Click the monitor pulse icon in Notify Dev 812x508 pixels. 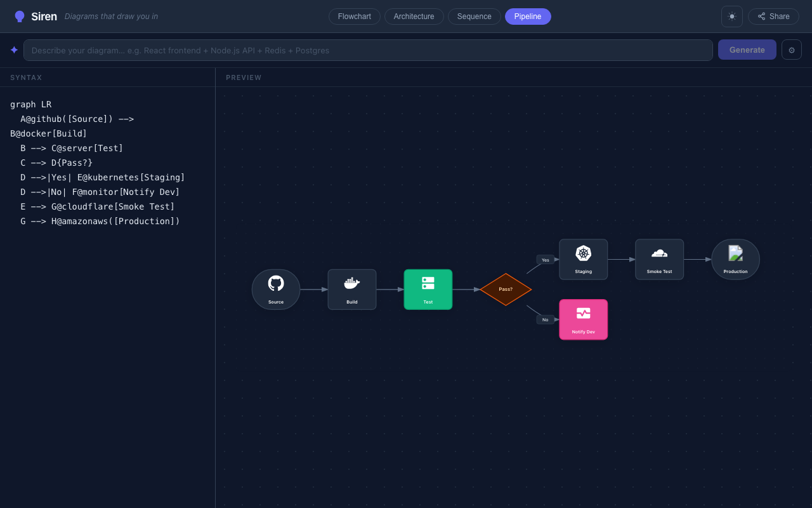point(584,313)
